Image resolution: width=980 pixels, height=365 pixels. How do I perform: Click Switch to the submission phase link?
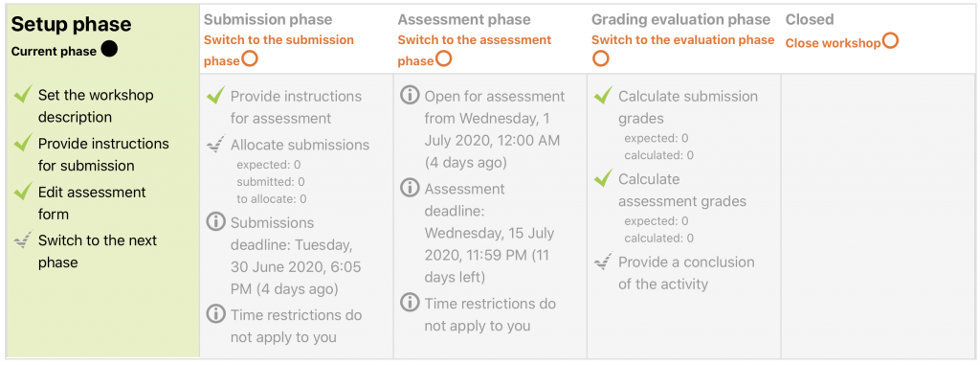pos(278,50)
